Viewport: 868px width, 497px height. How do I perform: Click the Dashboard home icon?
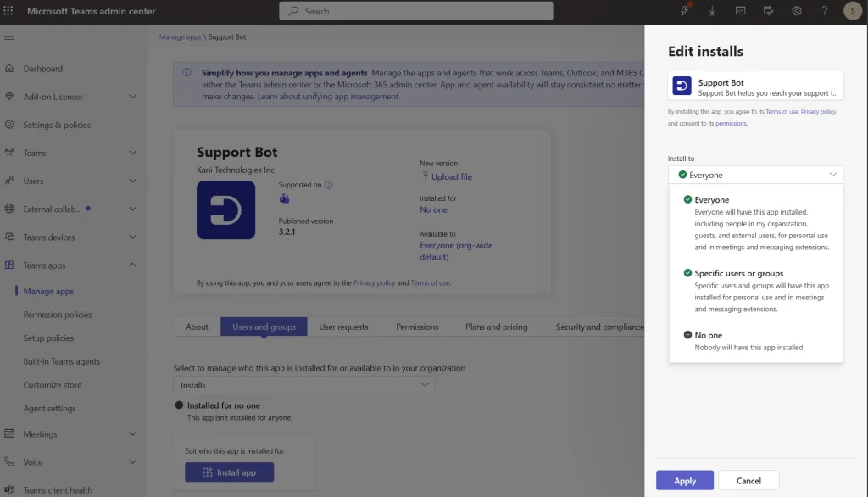coord(9,68)
